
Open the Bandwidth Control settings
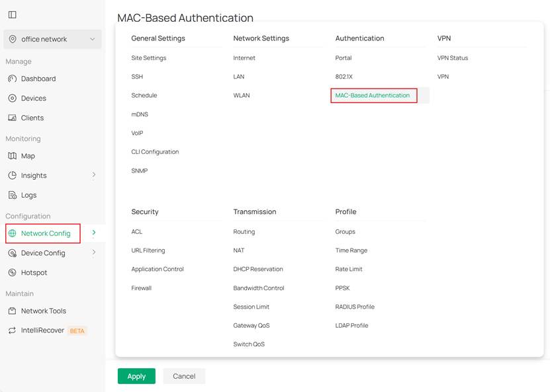coord(258,288)
